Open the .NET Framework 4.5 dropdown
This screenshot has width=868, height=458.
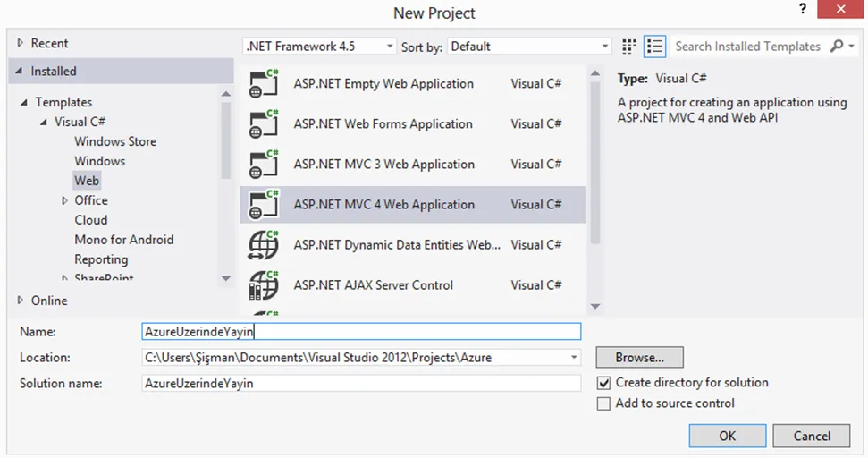pos(319,46)
